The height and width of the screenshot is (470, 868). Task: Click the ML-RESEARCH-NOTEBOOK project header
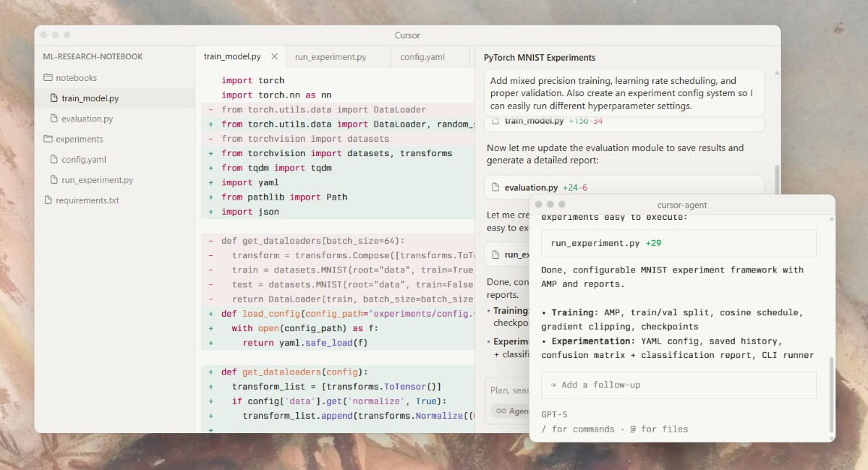93,56
